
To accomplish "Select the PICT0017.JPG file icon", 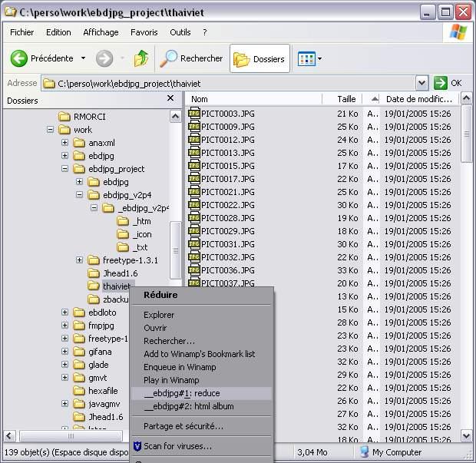I will (x=194, y=179).
